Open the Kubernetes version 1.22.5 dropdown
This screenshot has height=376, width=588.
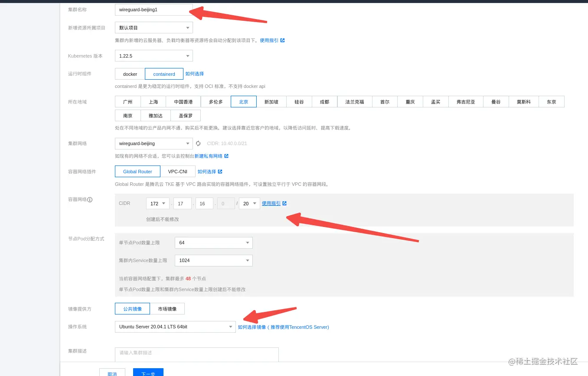tap(154, 56)
